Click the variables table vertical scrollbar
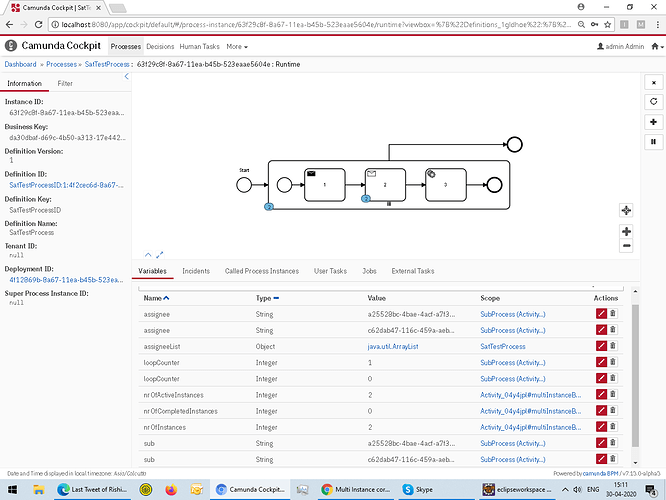Image resolution: width=666 pixels, height=500 pixels. (635, 376)
